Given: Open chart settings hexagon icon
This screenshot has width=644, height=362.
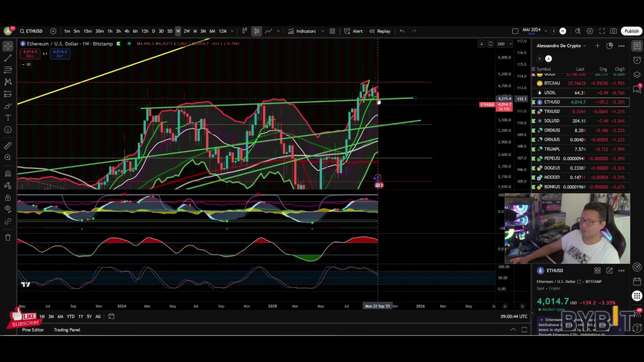Looking at the screenshot, I should click(590, 31).
